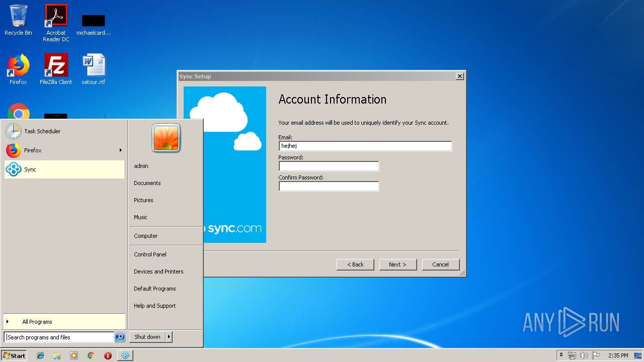Open the volume speaker tray icon
Screen dimensions: 644x362
click(x=584, y=355)
